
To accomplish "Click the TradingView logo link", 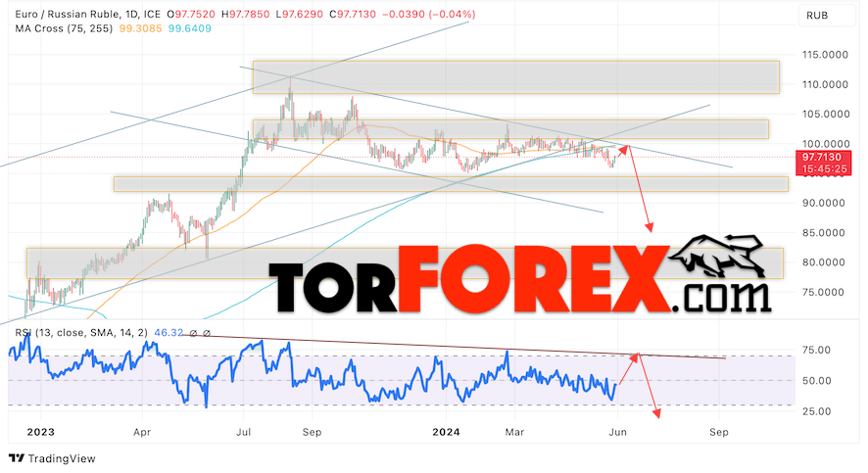I will point(52,458).
